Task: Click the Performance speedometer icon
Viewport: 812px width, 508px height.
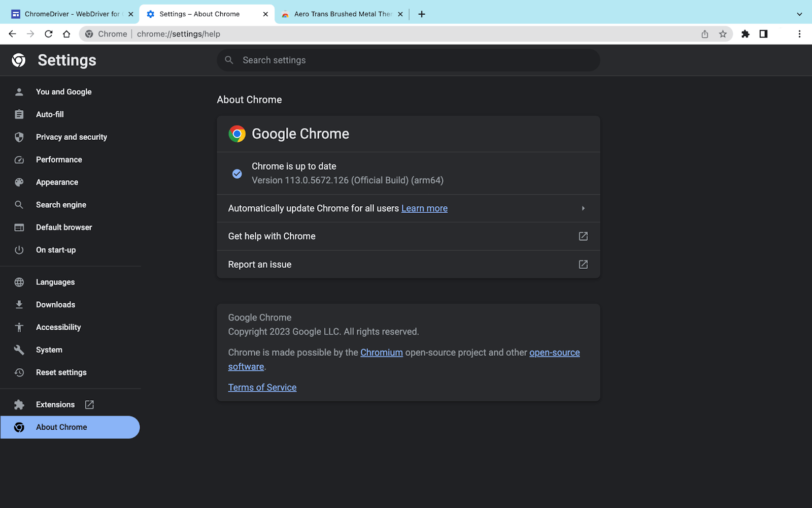Action: (19, 160)
